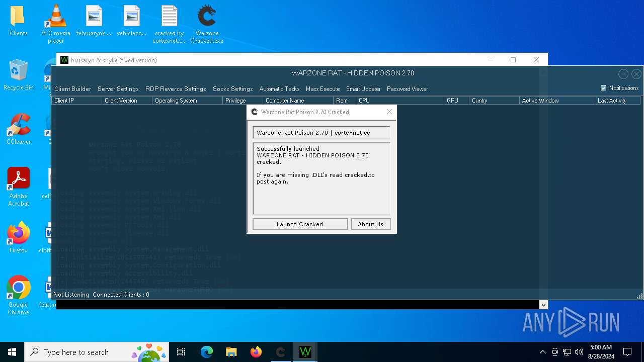The image size is (644, 362).
Task: Select the februaryok image file icon
Action: (x=94, y=21)
